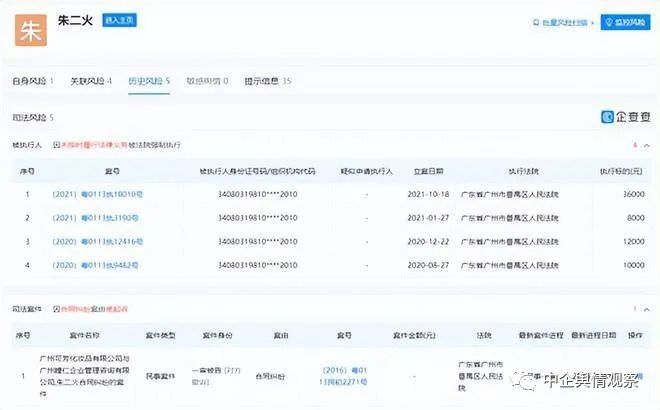This screenshot has height=410, width=660.
Task: Collapse the 司法案件 section chevron
Action: (646, 310)
